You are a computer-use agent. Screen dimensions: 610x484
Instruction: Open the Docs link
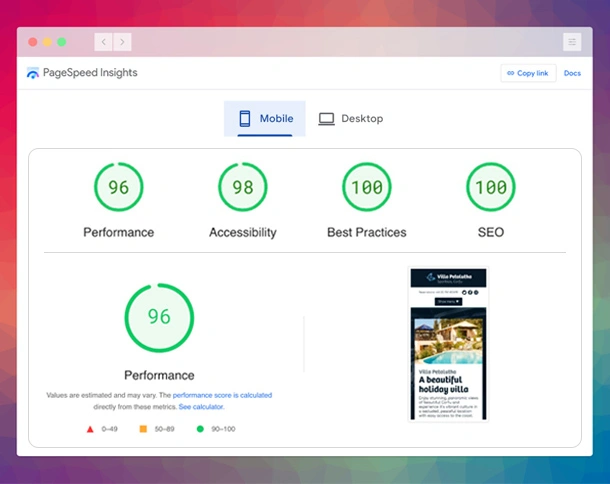(x=572, y=74)
